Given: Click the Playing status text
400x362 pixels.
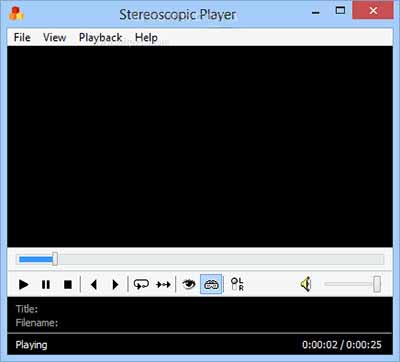Looking at the screenshot, I should click(31, 345).
